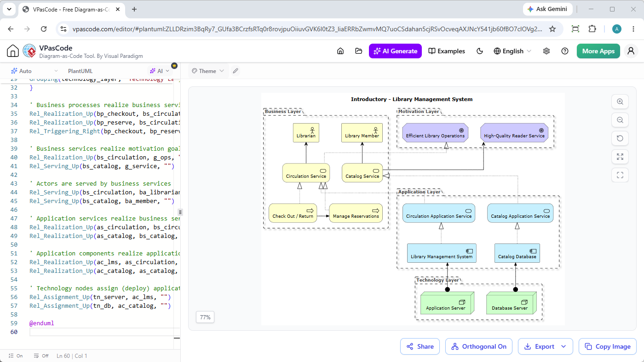Click the Ask Gemini button
This screenshot has width=644, height=362.
click(548, 9)
